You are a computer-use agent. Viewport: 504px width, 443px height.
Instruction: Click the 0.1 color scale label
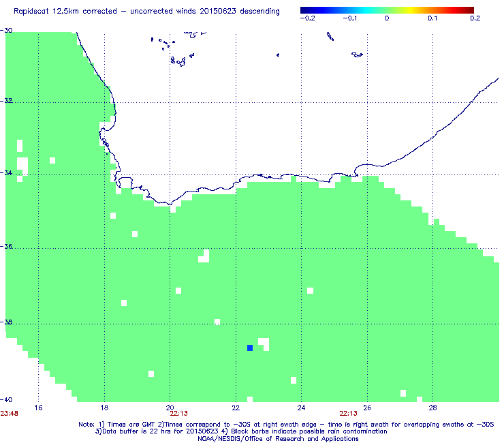pyautogui.click(x=432, y=18)
